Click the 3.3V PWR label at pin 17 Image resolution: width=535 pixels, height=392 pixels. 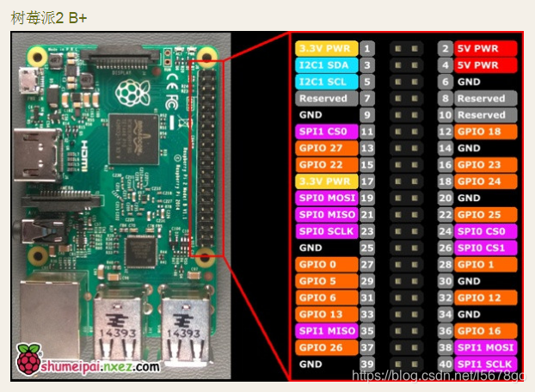pos(327,181)
